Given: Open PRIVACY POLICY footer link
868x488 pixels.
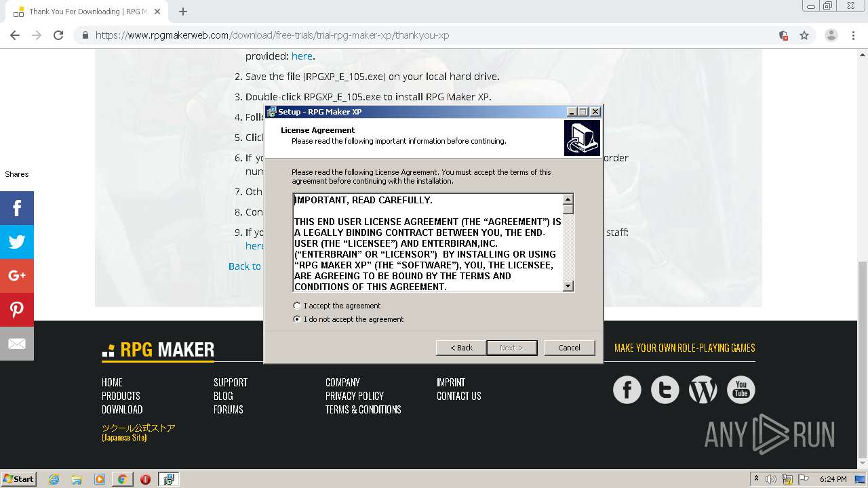Looking at the screenshot, I should click(x=355, y=396).
